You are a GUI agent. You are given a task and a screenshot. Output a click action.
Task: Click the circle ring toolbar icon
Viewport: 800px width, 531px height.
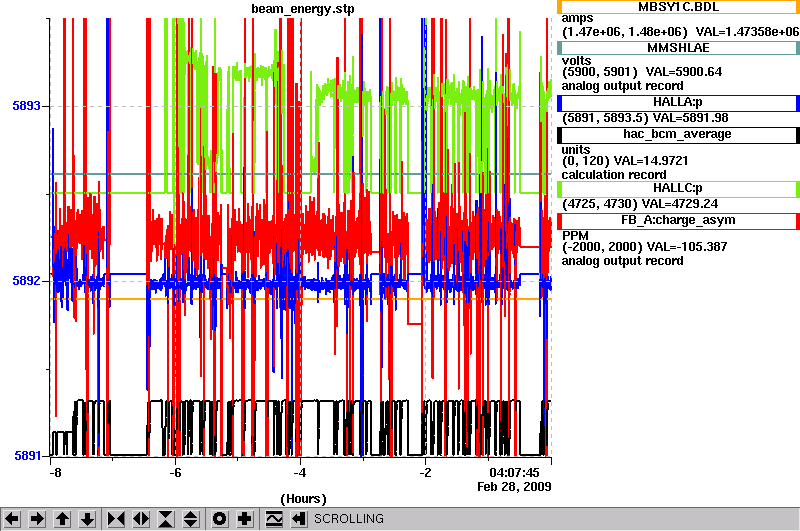(x=219, y=519)
